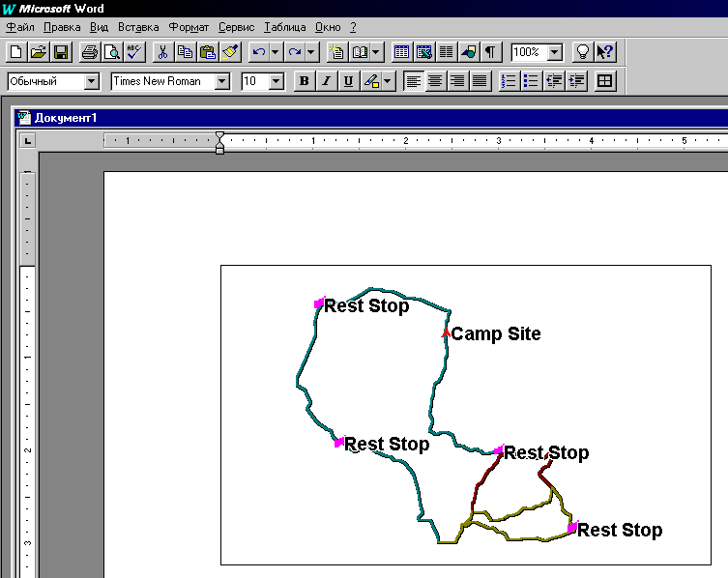Run the spelling check
Image resolution: width=728 pixels, height=578 pixels.
click(134, 52)
